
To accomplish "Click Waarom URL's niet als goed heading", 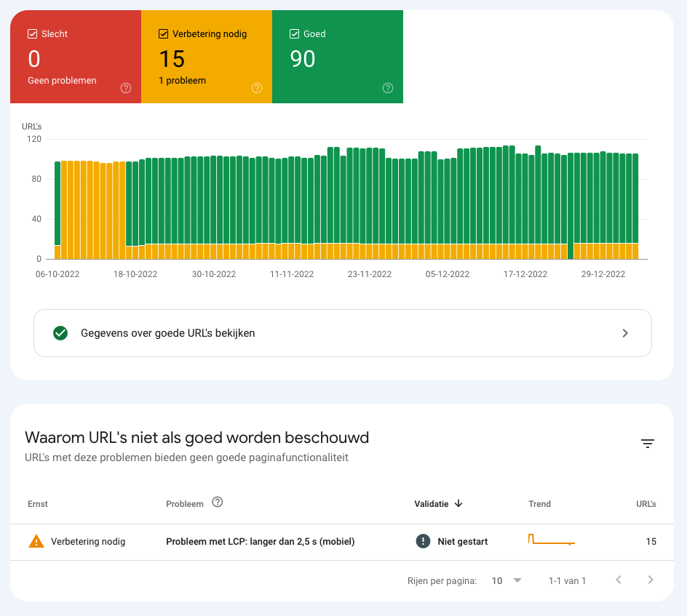I will point(196,437).
